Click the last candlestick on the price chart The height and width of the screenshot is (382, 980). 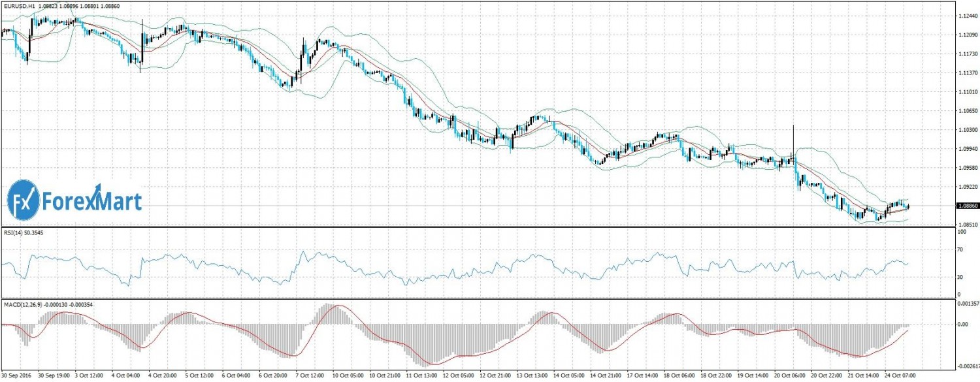(x=908, y=207)
